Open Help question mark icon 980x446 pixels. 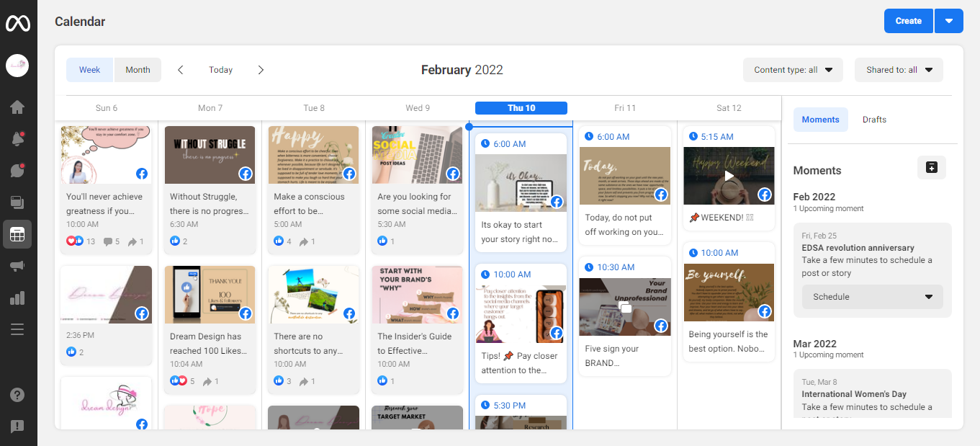point(17,395)
